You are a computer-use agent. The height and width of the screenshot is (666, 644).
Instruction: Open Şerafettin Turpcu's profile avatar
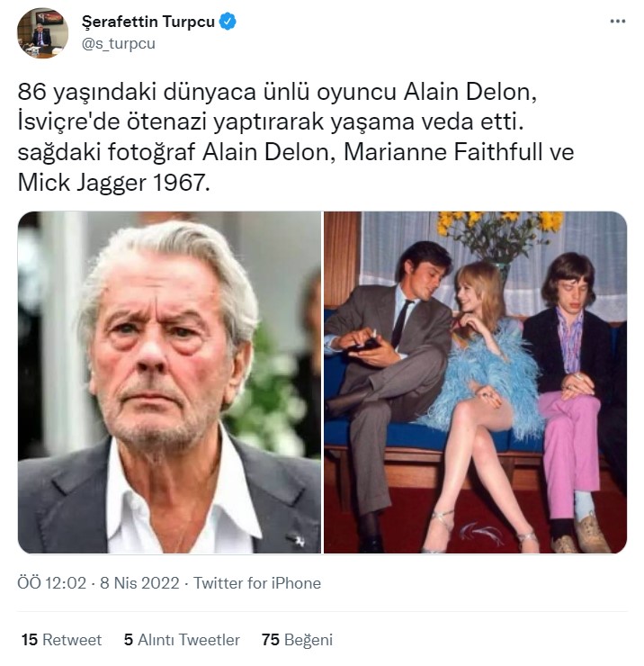tap(42, 32)
